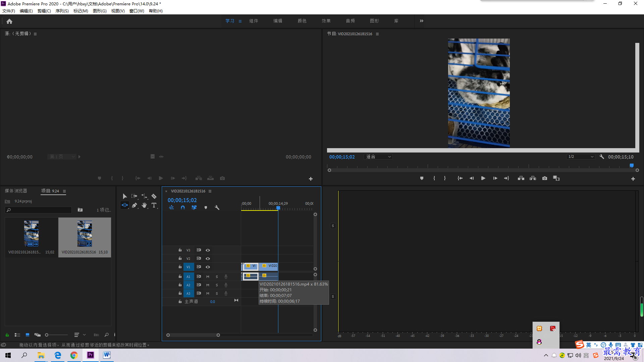The image size is (644, 362).
Task: Select the Selection arrow tool
Action: [x=125, y=196]
